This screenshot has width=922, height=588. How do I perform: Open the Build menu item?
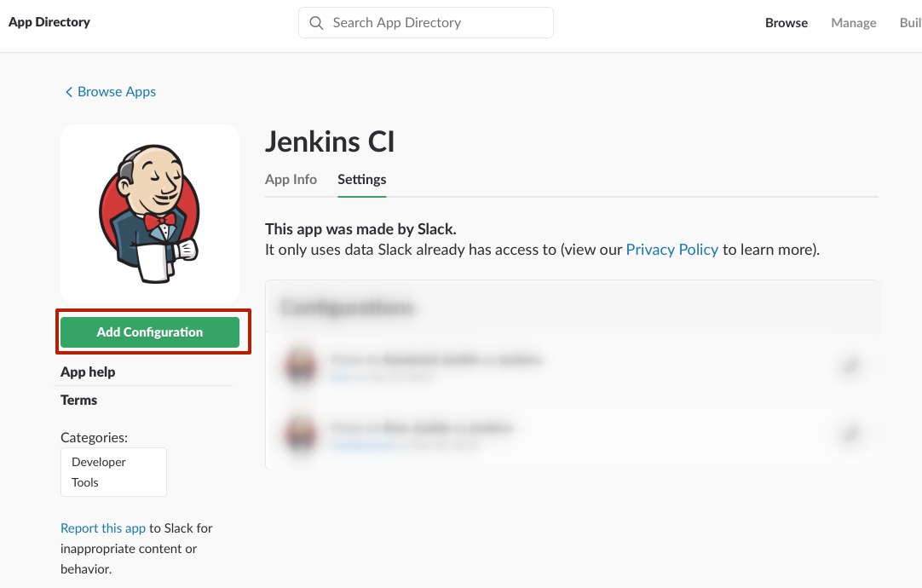pyautogui.click(x=910, y=23)
